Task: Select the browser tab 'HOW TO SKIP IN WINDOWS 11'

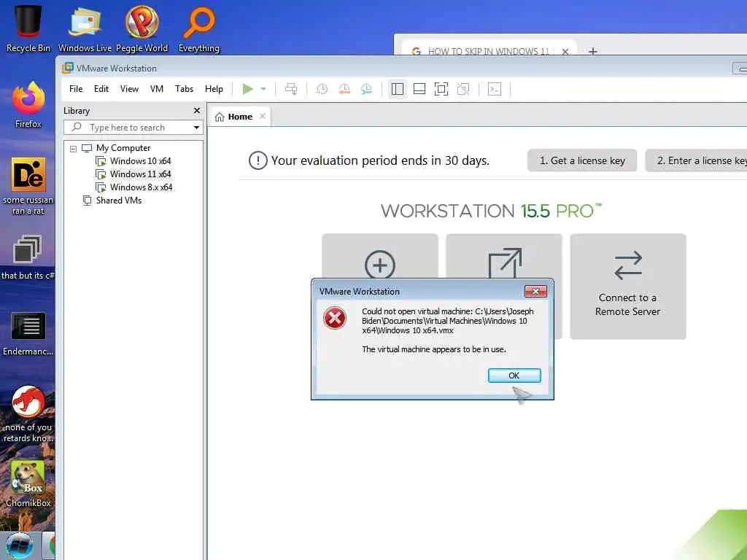Action: pyautogui.click(x=488, y=51)
